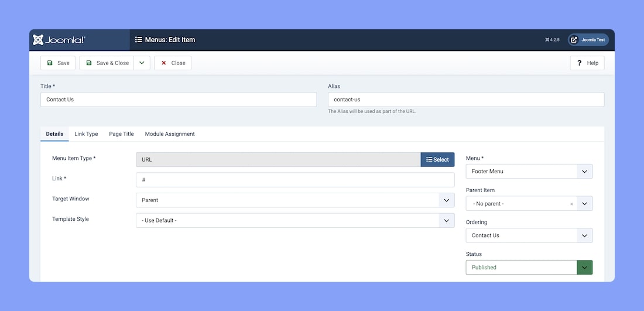Click the Save & Close button
The width and height of the screenshot is (644, 311).
[x=107, y=63]
